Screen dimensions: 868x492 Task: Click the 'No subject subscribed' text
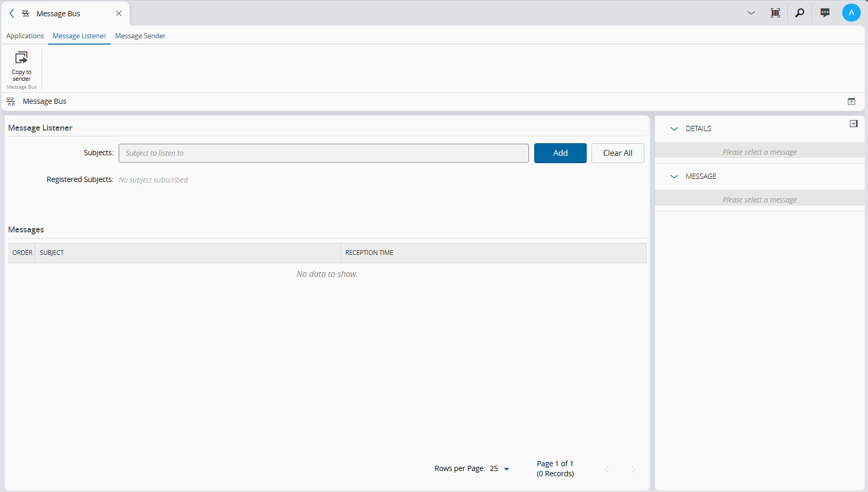tap(153, 180)
